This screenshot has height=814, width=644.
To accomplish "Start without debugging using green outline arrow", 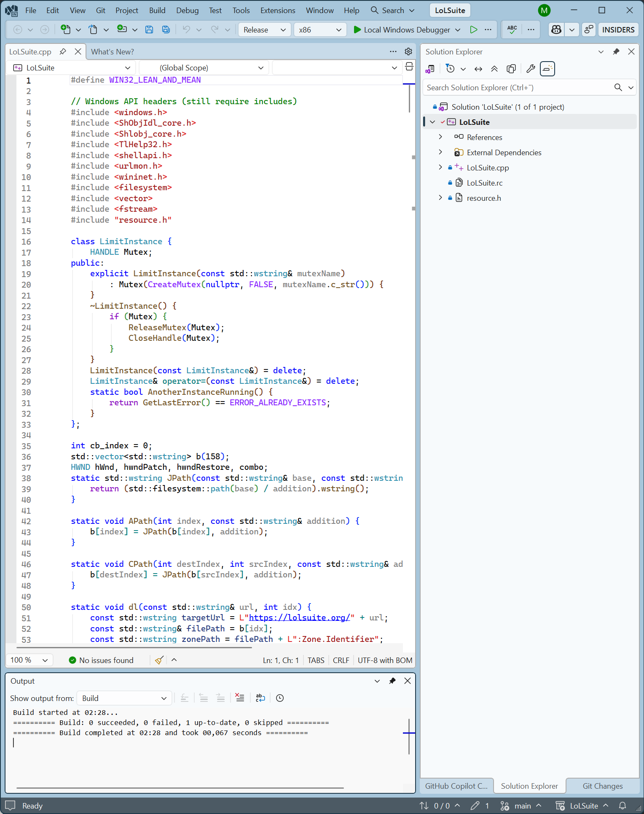I will pyautogui.click(x=474, y=30).
